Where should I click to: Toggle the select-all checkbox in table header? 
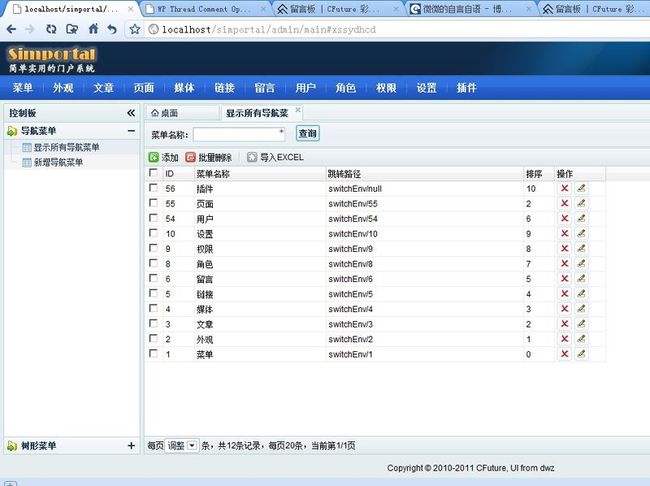pos(153,173)
